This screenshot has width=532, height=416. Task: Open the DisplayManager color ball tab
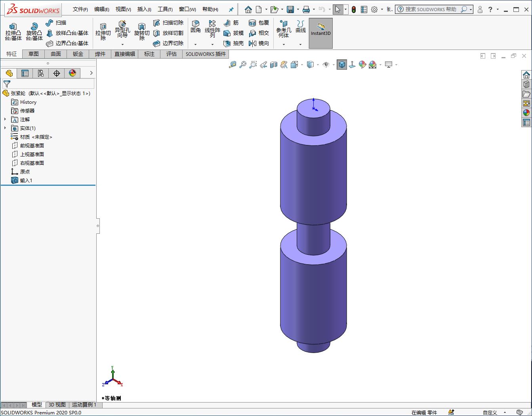click(x=72, y=73)
